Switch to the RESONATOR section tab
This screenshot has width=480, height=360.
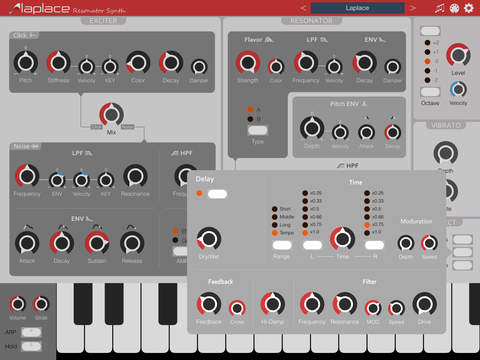pyautogui.click(x=311, y=21)
